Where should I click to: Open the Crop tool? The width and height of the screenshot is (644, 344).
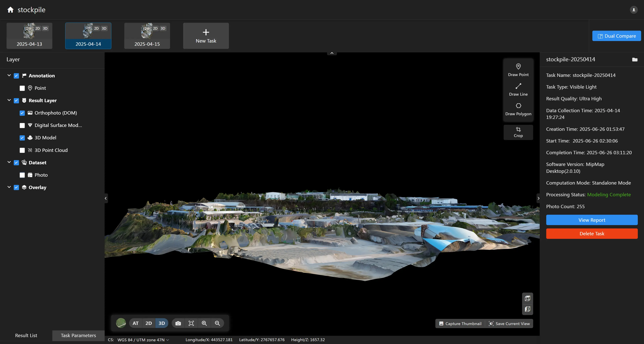518,132
